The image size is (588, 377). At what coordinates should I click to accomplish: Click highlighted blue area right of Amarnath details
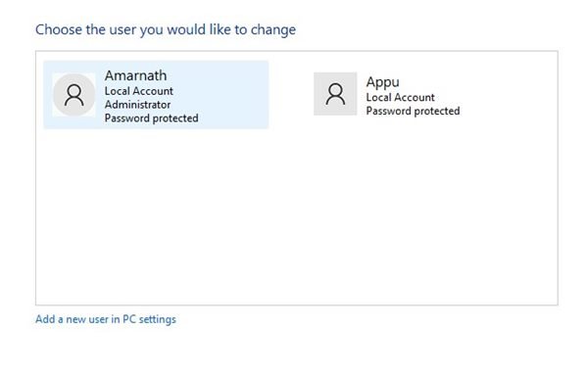[234, 95]
